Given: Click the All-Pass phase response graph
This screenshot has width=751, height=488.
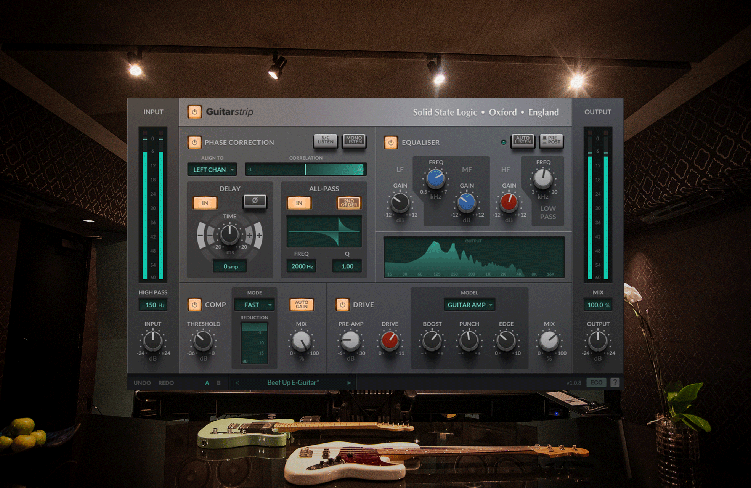Looking at the screenshot, I should [324, 231].
